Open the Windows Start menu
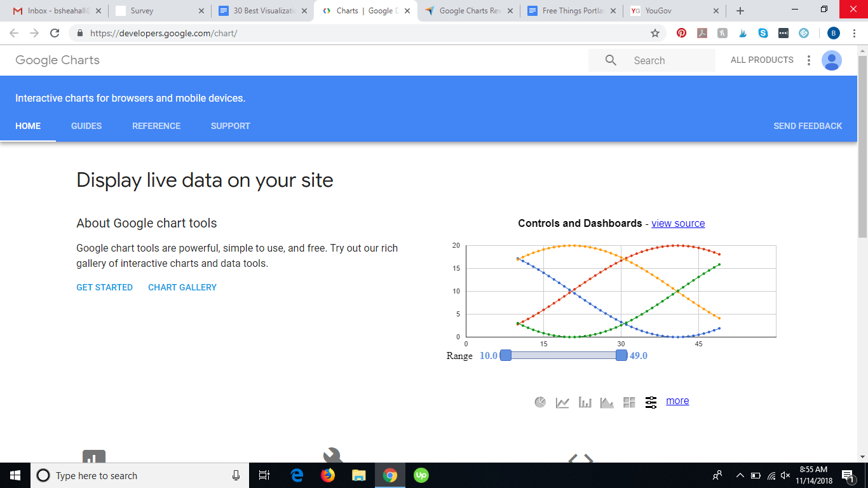This screenshot has height=488, width=868. click(15, 475)
